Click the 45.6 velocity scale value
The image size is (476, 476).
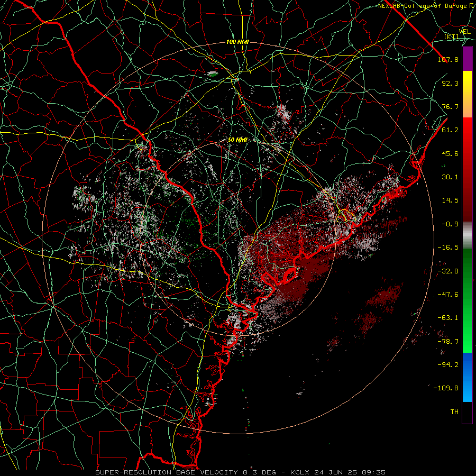click(x=450, y=153)
